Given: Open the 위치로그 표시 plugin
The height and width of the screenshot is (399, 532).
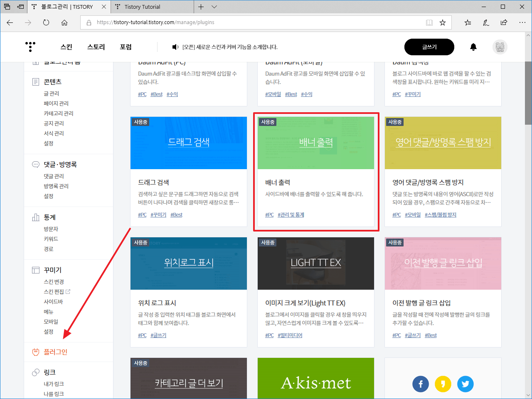Looking at the screenshot, I should point(189,292).
